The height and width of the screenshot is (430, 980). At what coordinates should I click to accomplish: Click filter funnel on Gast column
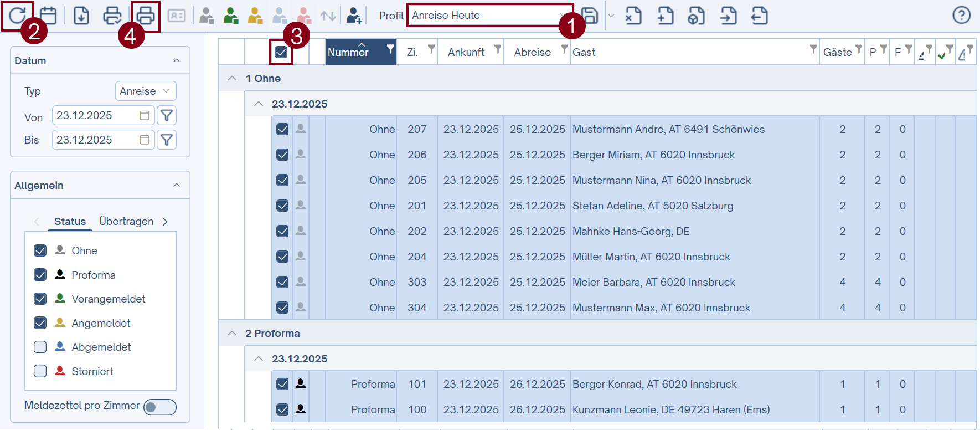813,49
